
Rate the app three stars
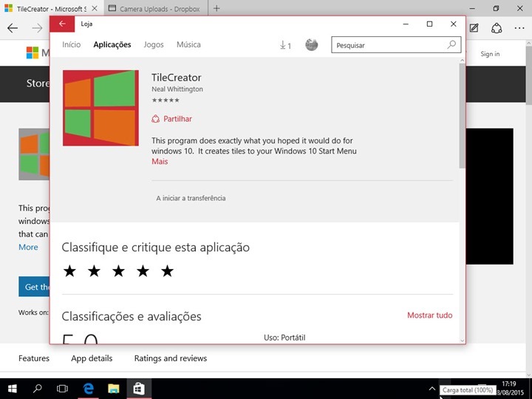[118, 271]
